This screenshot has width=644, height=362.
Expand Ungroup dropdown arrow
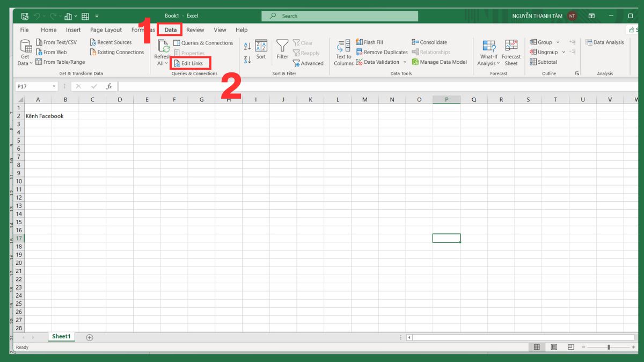(x=563, y=52)
